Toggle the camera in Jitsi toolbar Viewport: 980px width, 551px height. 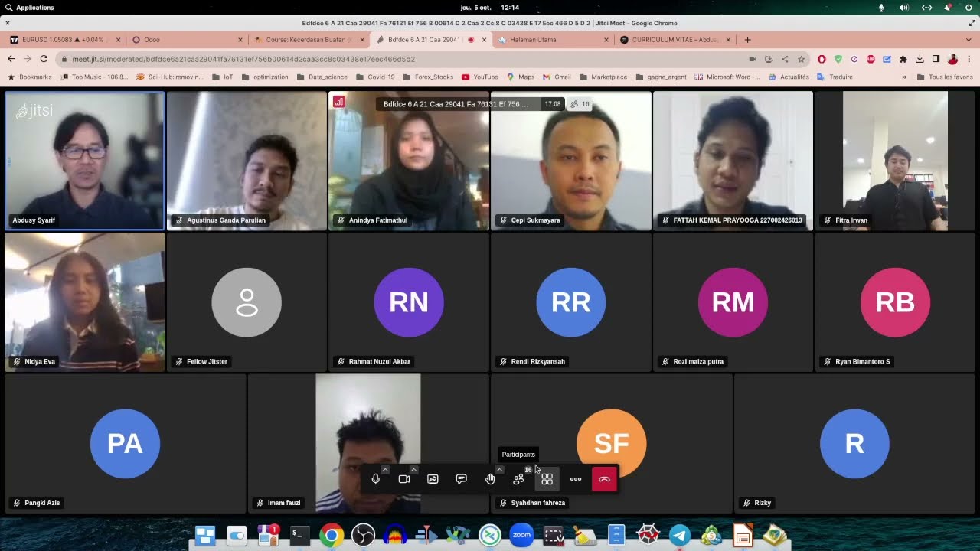click(x=404, y=479)
